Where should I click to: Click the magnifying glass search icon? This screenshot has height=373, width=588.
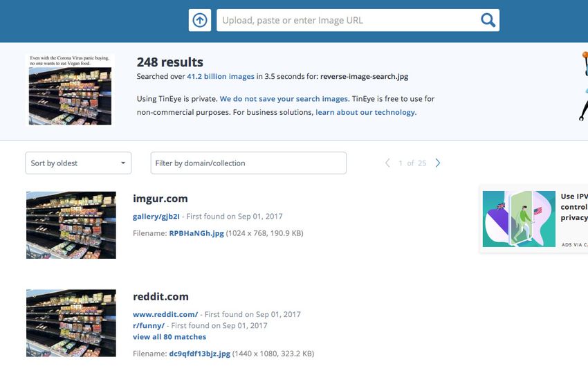point(488,20)
